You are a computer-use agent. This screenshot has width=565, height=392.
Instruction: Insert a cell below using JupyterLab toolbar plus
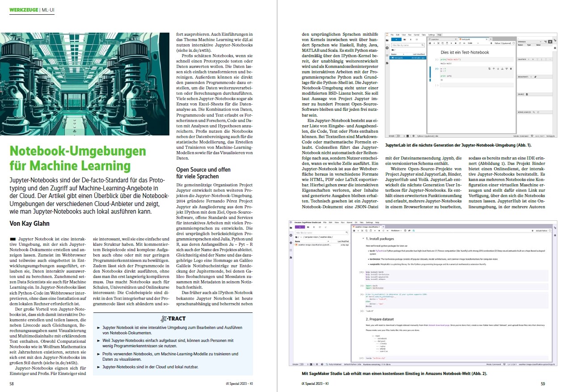(x=435, y=44)
